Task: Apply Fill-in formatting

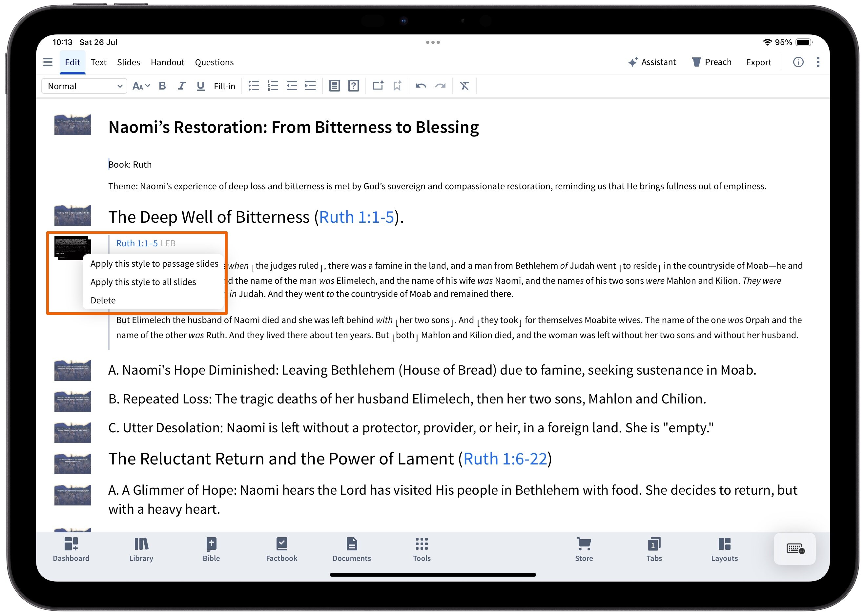Action: coord(224,86)
